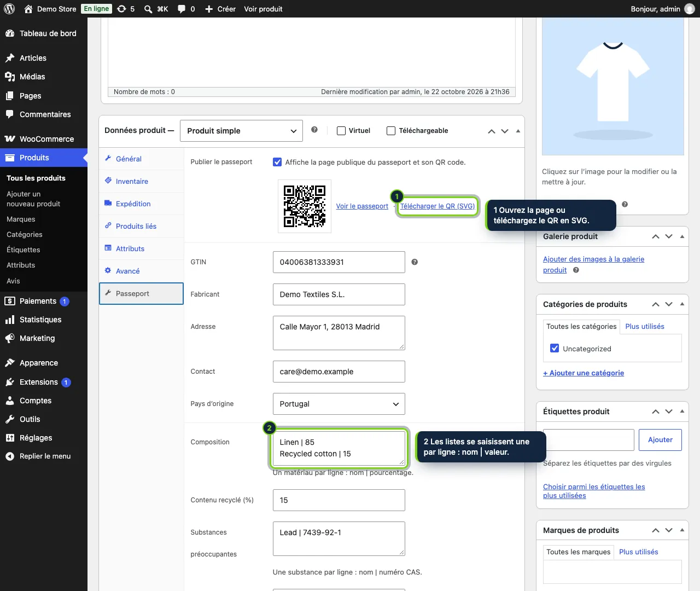Click Télécharger le QR (SVG) link

(x=437, y=206)
